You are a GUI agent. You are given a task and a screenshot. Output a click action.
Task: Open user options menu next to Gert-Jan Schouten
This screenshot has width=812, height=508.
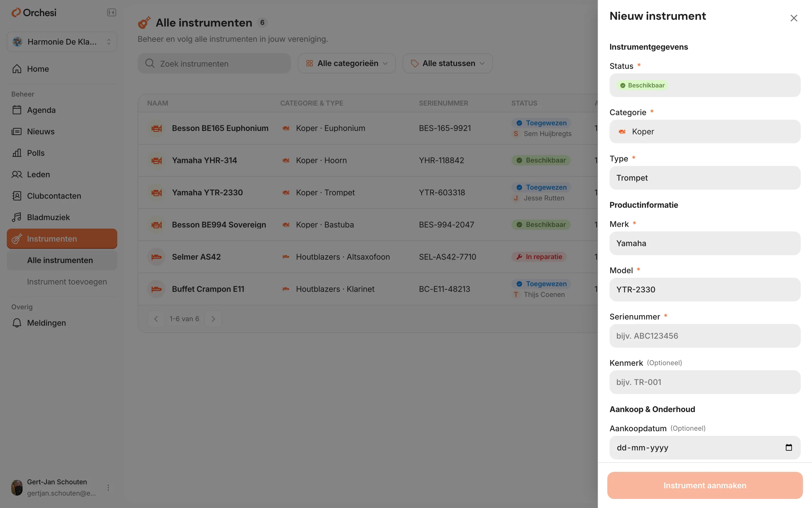[x=108, y=487]
